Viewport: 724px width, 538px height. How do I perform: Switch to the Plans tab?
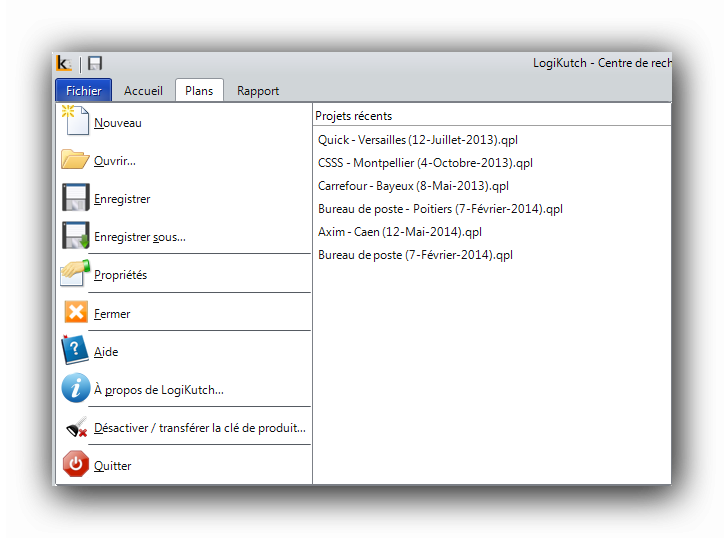199,90
